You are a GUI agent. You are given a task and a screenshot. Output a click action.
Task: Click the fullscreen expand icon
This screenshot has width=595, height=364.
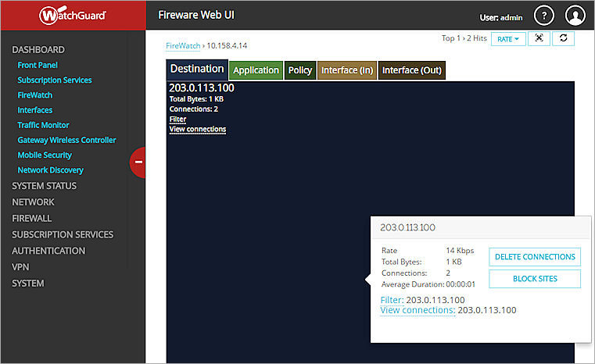[539, 38]
